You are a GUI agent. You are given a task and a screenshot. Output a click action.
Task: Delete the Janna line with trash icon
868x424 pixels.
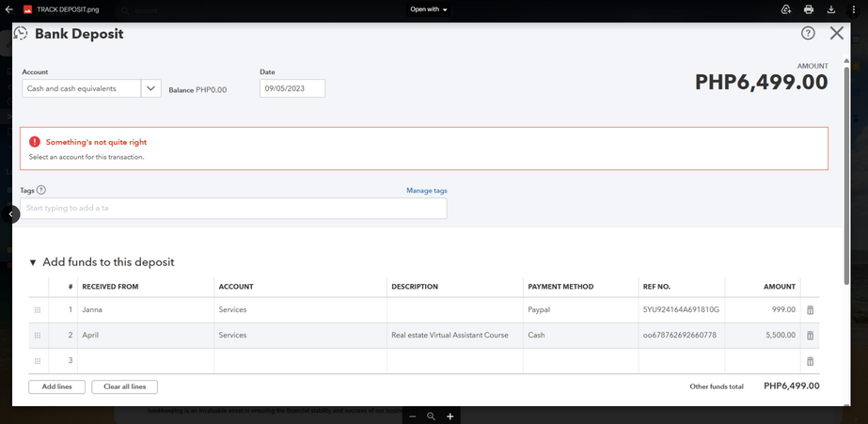coord(810,310)
